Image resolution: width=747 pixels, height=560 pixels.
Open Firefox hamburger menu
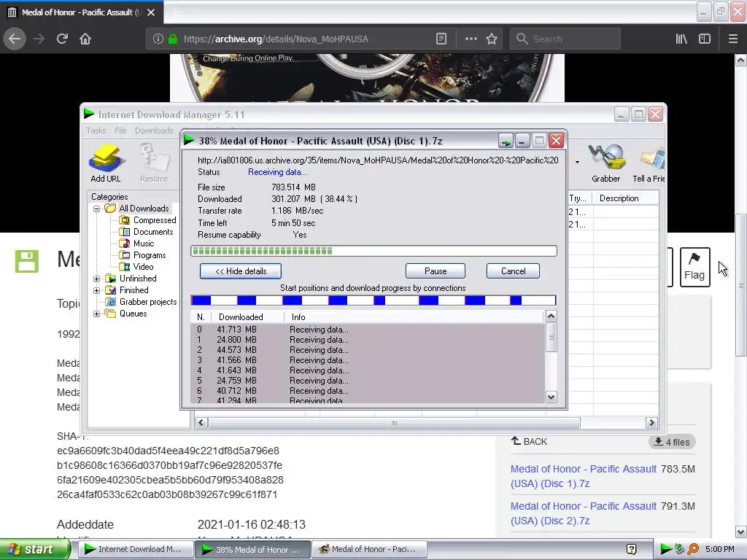pos(732,39)
